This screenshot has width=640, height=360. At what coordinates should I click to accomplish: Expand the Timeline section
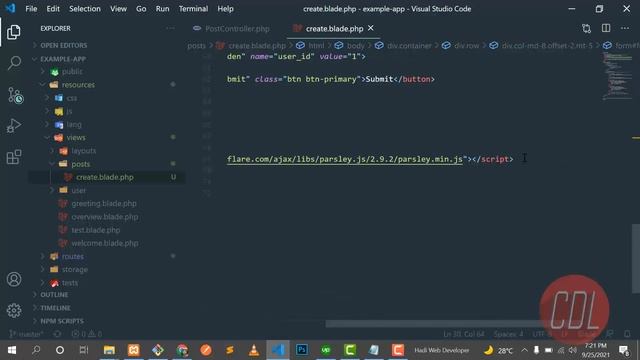[55, 308]
